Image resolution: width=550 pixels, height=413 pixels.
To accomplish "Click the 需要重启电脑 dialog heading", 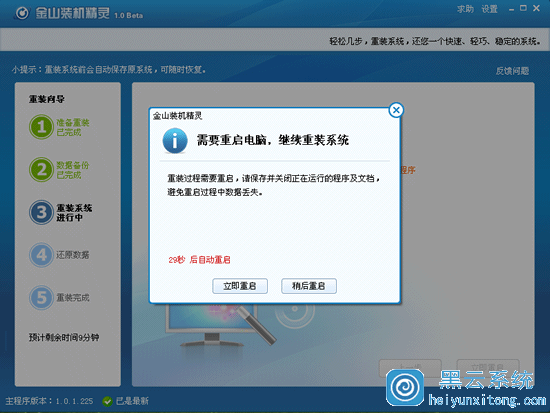I will tap(273, 140).
